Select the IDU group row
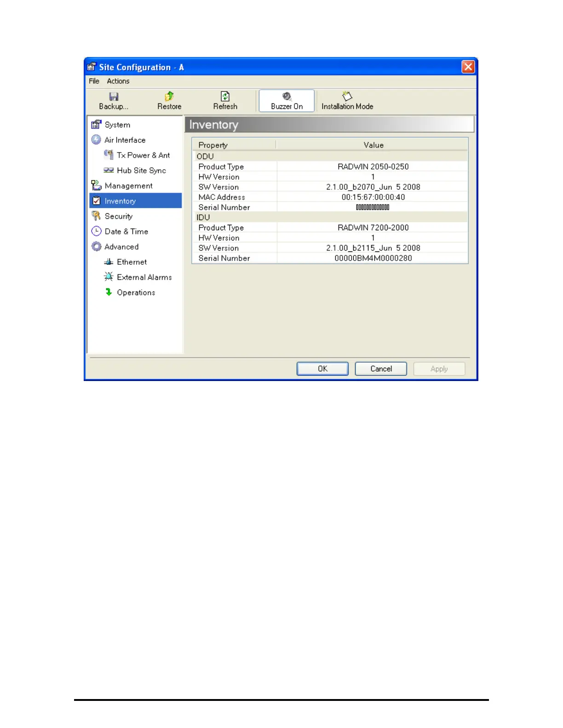Image resolution: width=563 pixels, height=728 pixels. pos(330,217)
